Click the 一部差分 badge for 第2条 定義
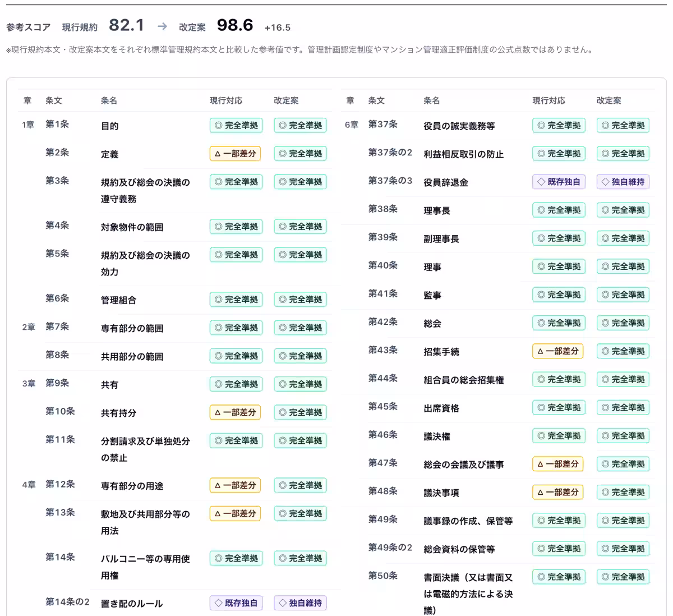673x616 pixels. point(235,154)
